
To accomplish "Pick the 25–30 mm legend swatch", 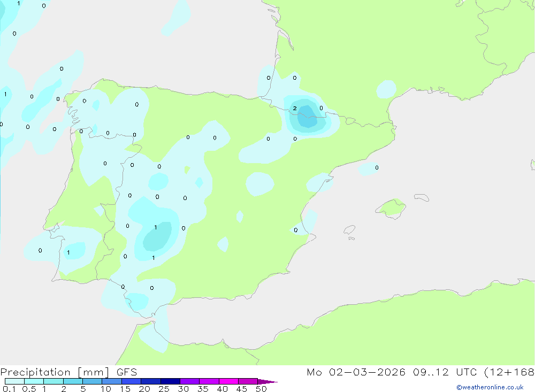I will 170,381.
